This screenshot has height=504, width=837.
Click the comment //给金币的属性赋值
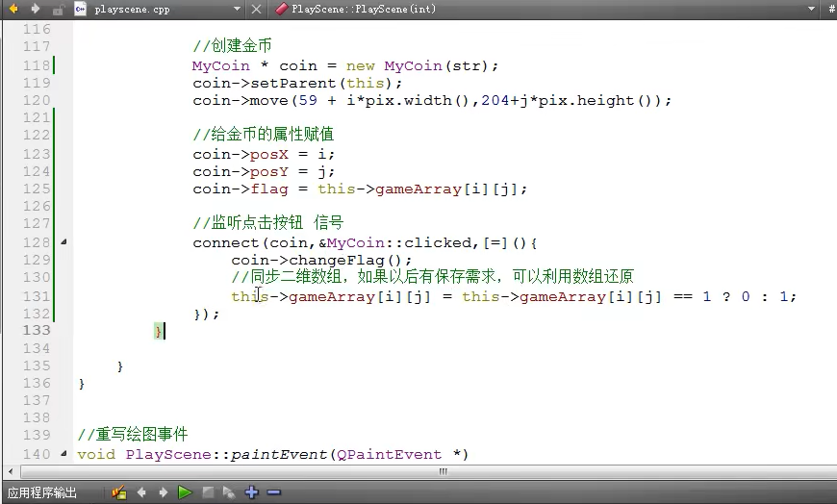[x=264, y=134]
